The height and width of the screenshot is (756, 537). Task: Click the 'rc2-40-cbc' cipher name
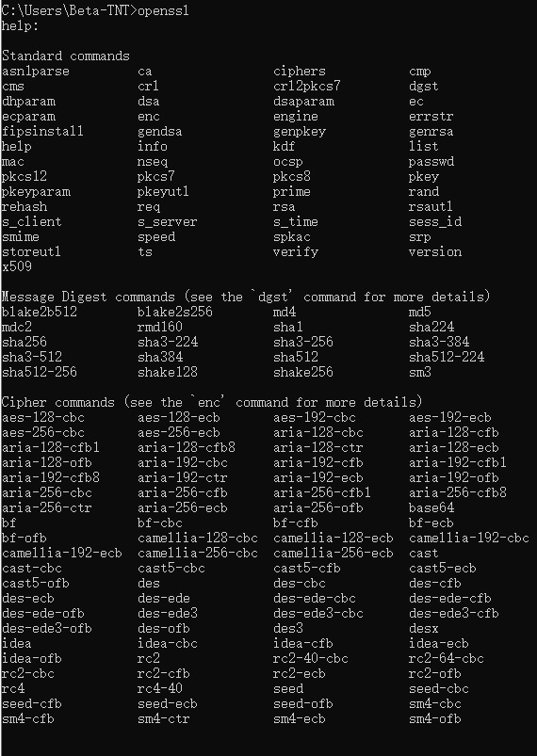[311, 659]
